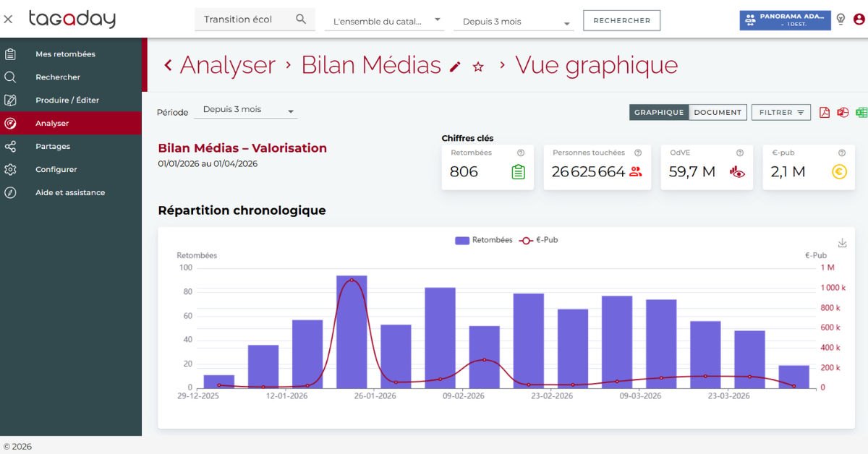Edit Bilan Médias title with pencil icon

tap(455, 67)
